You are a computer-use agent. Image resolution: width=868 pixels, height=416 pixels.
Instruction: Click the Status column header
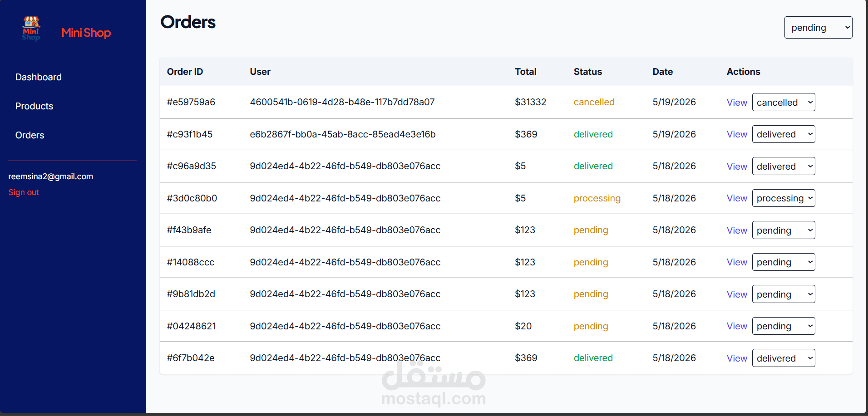click(x=587, y=72)
